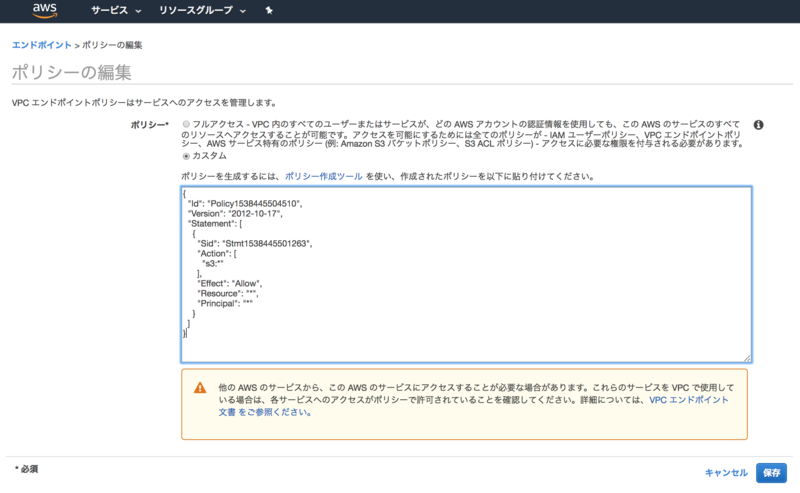This screenshot has height=493, width=800.
Task: Click the ポリシーの編集 breadcrumb text
Action: (x=112, y=45)
